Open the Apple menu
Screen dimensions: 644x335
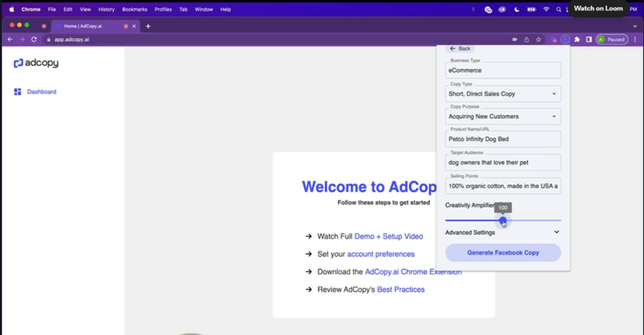pos(11,9)
